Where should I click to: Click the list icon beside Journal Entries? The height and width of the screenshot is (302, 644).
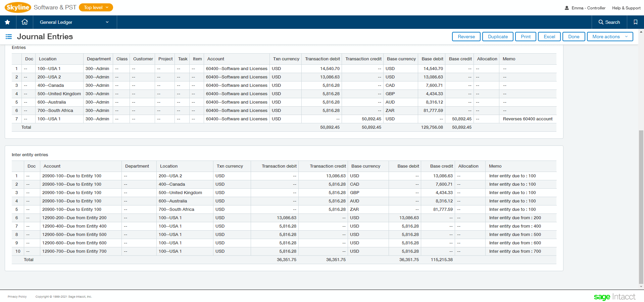(x=8, y=37)
